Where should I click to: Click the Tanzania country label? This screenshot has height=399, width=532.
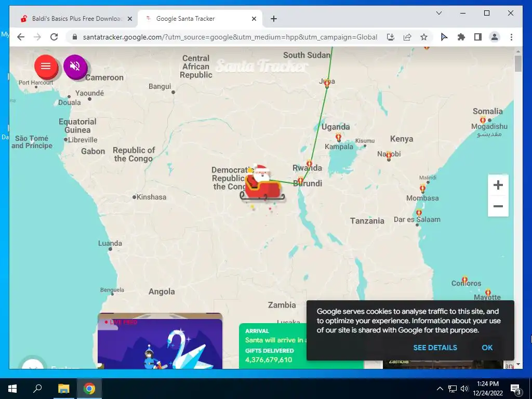pos(367,221)
